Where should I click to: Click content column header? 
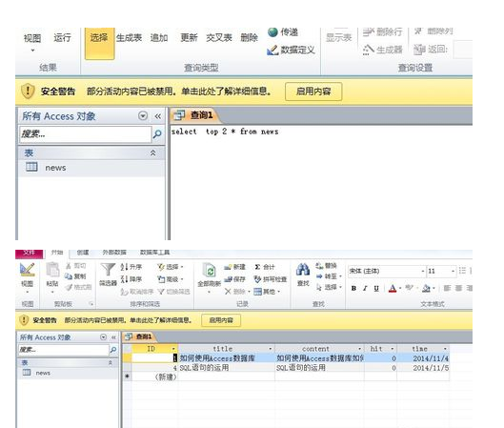pos(319,349)
